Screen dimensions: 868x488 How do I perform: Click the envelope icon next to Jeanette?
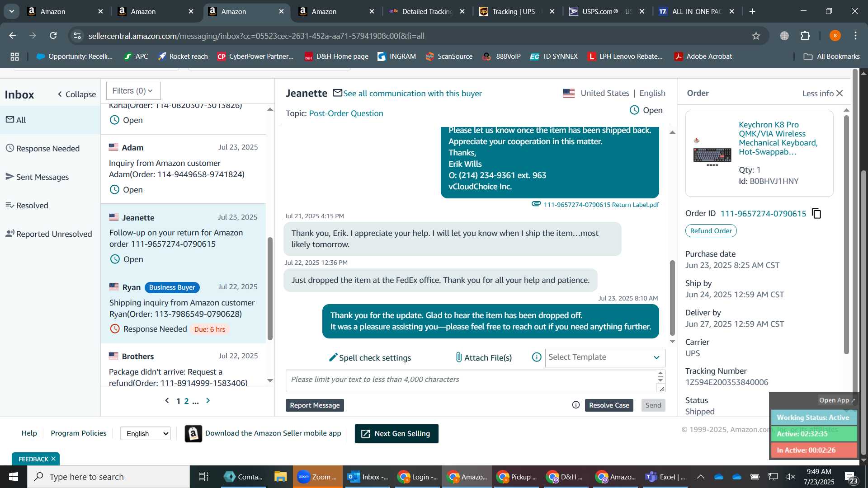coord(337,93)
